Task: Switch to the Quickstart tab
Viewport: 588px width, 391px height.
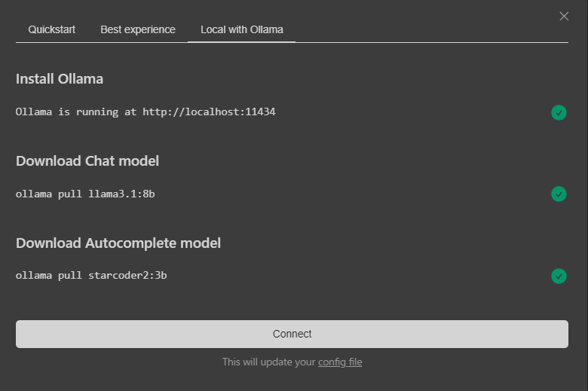Action: point(52,29)
